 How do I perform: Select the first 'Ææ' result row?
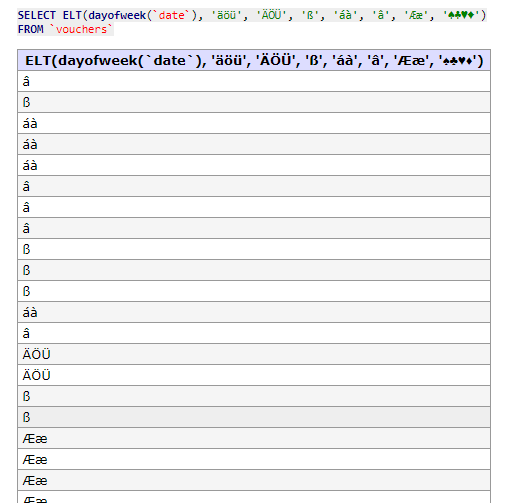[x=254, y=438]
